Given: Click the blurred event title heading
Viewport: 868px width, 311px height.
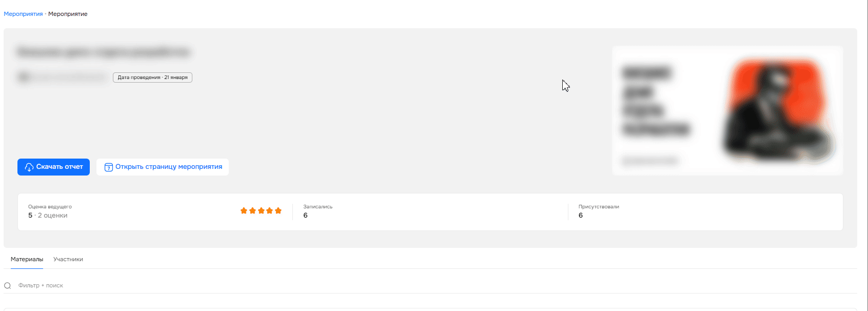Looking at the screenshot, I should (x=103, y=52).
